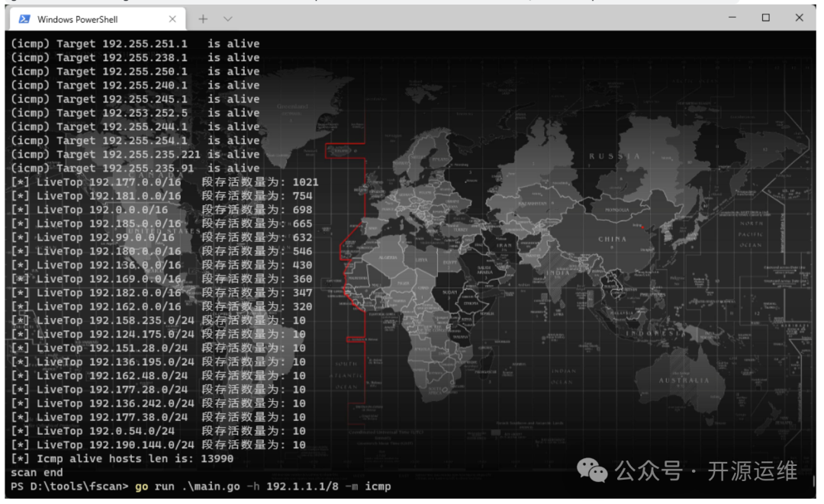This screenshot has height=504, width=824.
Task: Click the LiveTop 192.185.0.0/16 line
Action: tap(161, 223)
